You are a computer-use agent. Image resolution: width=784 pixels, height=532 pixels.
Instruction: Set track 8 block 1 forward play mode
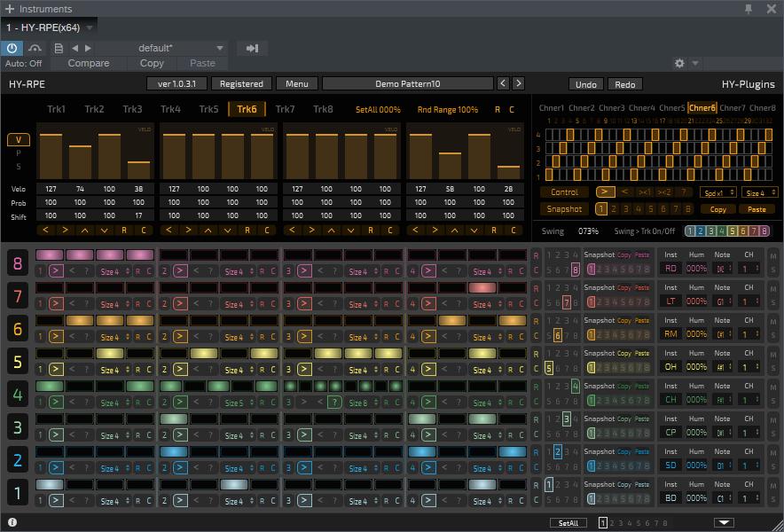point(56,271)
